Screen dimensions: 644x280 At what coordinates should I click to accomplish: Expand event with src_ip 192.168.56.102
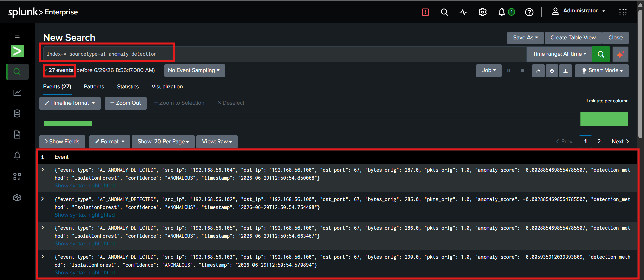[43, 199]
